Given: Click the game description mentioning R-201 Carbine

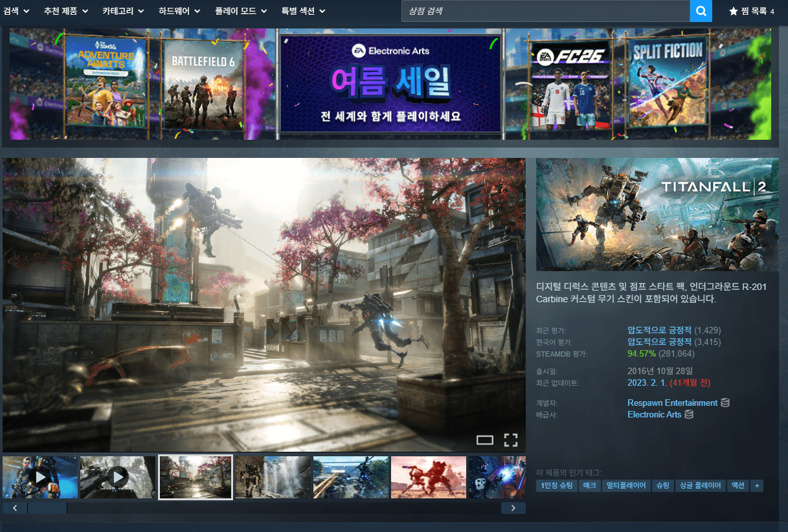Looking at the screenshot, I should (651, 293).
